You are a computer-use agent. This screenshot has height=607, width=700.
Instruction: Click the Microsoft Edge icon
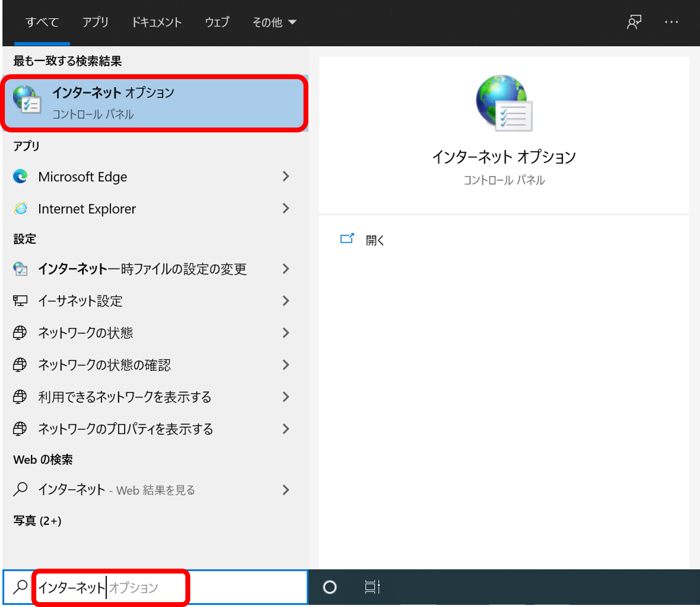pyautogui.click(x=20, y=177)
